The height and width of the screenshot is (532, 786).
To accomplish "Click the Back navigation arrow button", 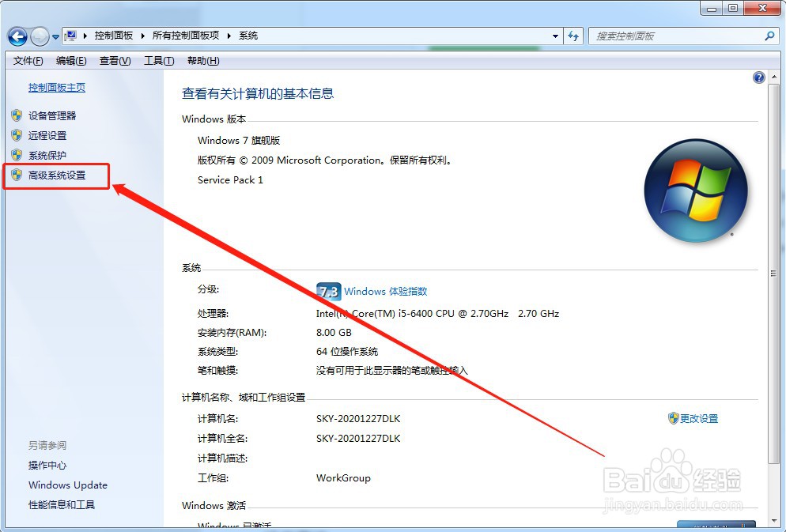I will tap(17, 36).
